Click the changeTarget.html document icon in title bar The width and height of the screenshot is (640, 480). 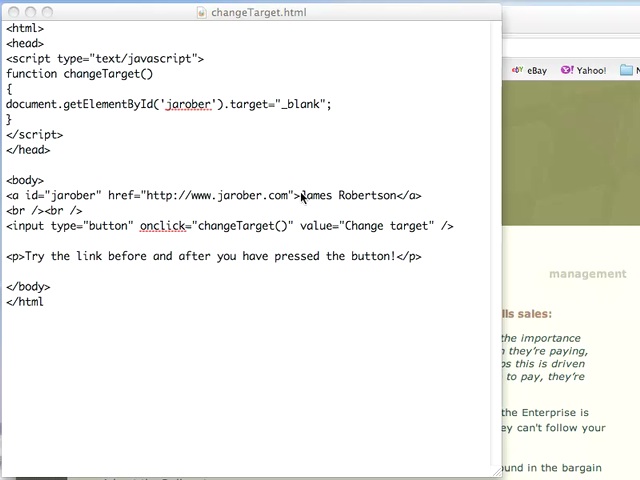click(201, 12)
